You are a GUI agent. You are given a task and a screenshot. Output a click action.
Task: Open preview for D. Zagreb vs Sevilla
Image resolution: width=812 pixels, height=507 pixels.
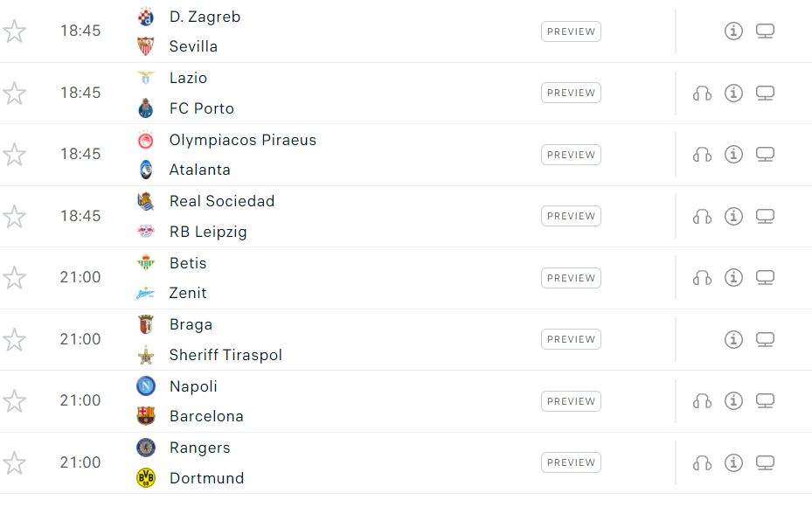[x=571, y=31]
